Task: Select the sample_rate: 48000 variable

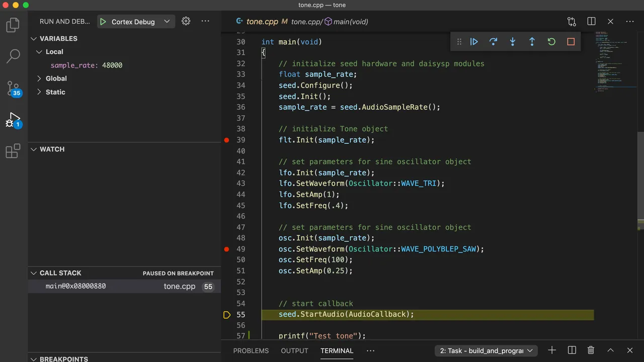Action: click(86, 65)
